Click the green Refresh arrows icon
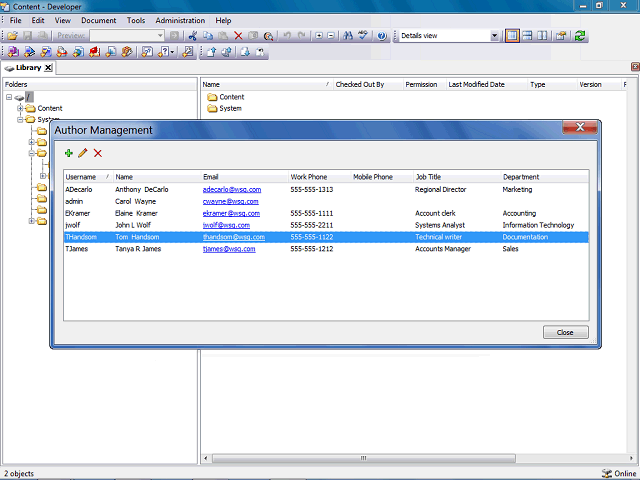 coord(580,36)
